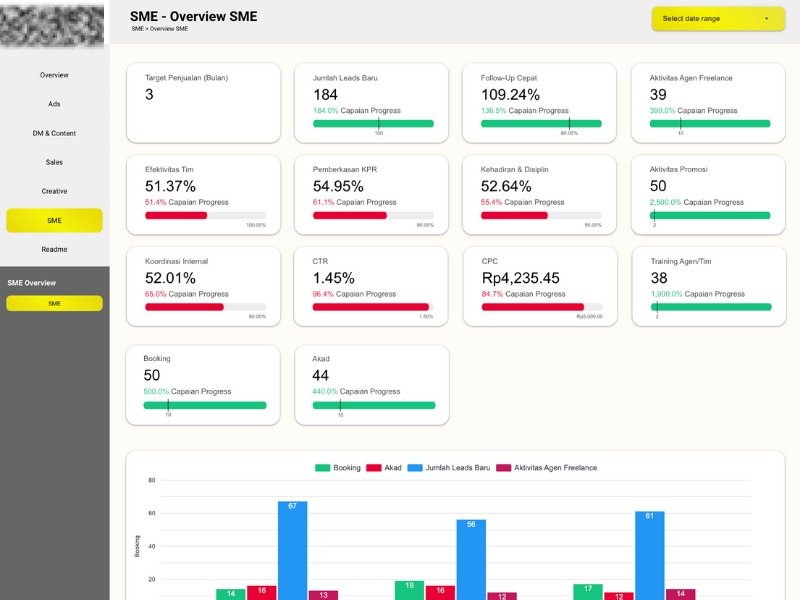Click the green bar labeled 19
The height and width of the screenshot is (600, 800).
point(409,590)
